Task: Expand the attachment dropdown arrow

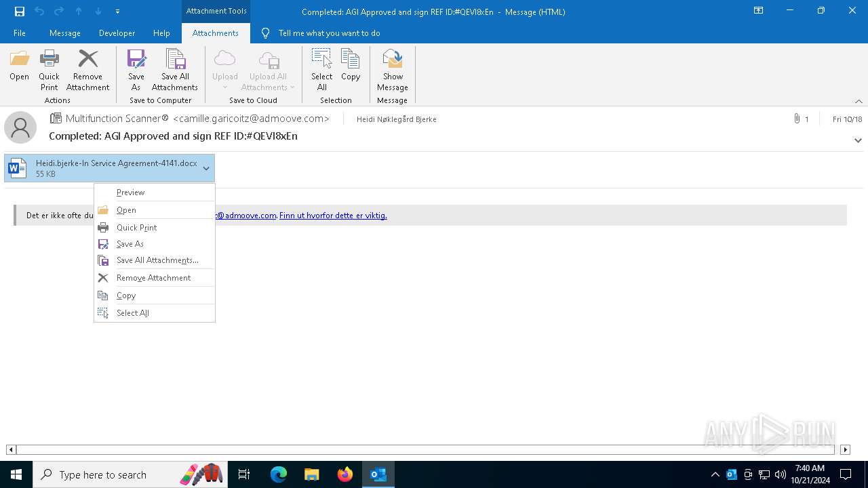Action: [206, 168]
